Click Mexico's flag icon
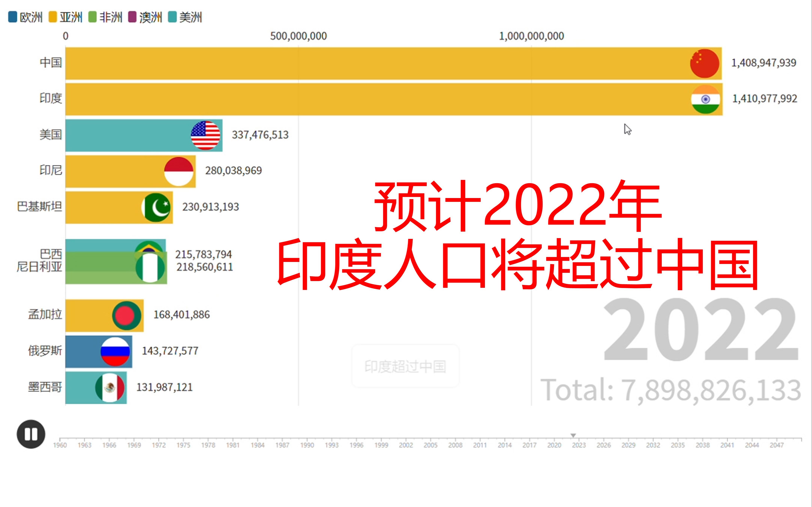 110,388
